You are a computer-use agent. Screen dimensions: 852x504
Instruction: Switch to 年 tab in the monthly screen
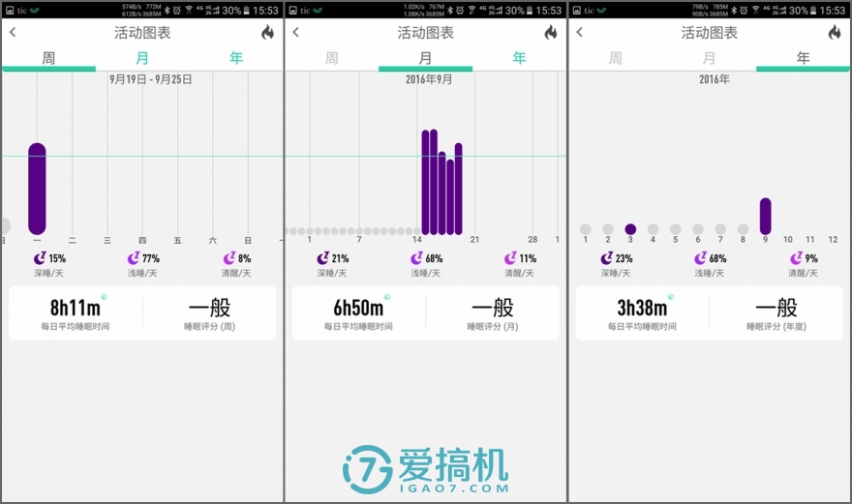tap(520, 58)
